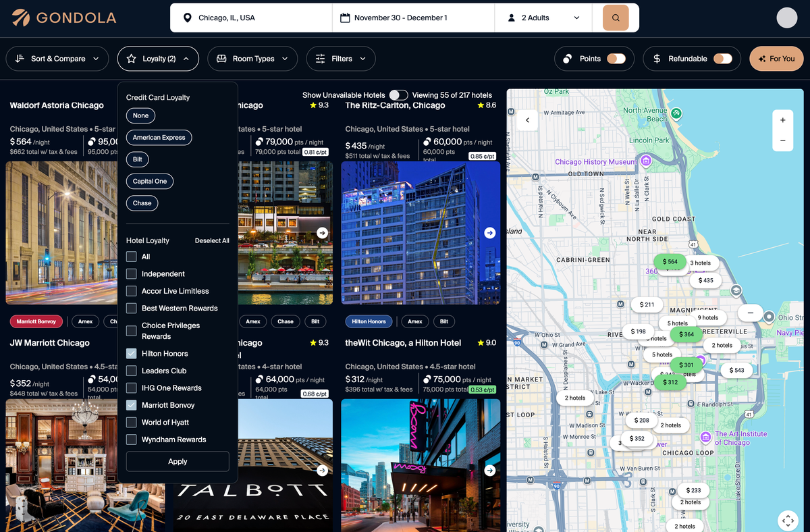Open the user profile avatar
The width and height of the screenshot is (810, 532).
787,18
